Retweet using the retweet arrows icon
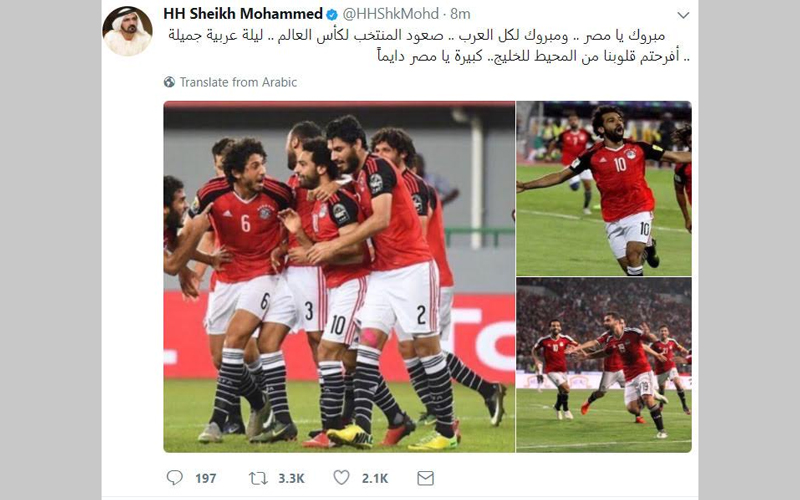Viewport: 800px width, 500px height. [258, 478]
